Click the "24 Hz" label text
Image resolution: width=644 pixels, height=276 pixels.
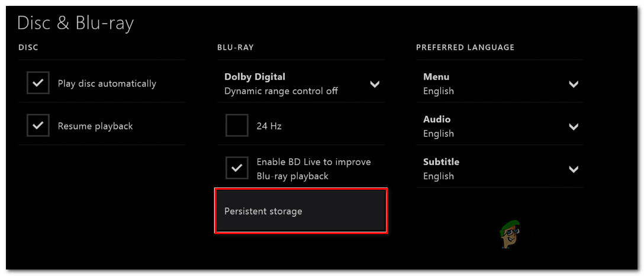pyautogui.click(x=269, y=126)
